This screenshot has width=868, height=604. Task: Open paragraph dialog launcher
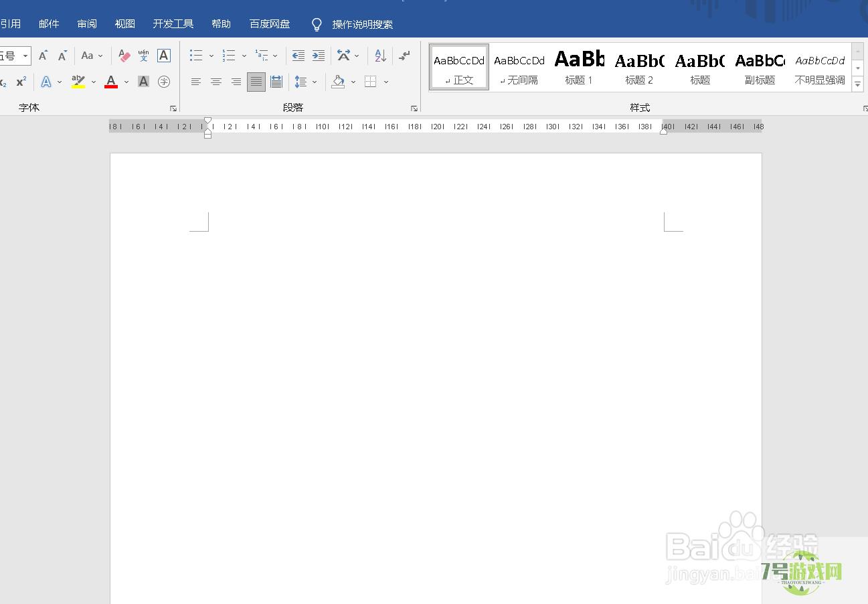click(414, 108)
